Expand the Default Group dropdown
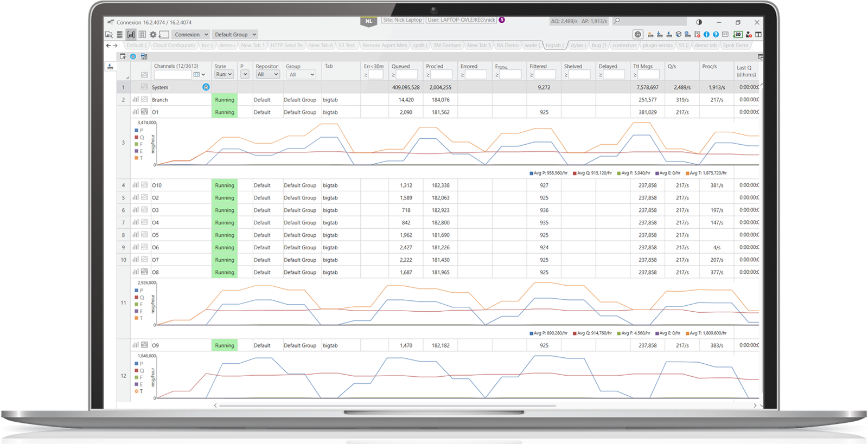Viewport: 868px width, 444px height. point(235,35)
